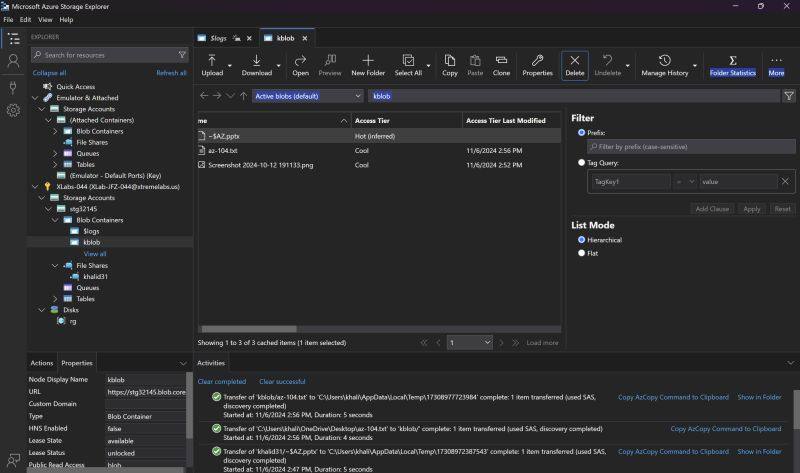Choose Hierarchical list mode

[581, 239]
